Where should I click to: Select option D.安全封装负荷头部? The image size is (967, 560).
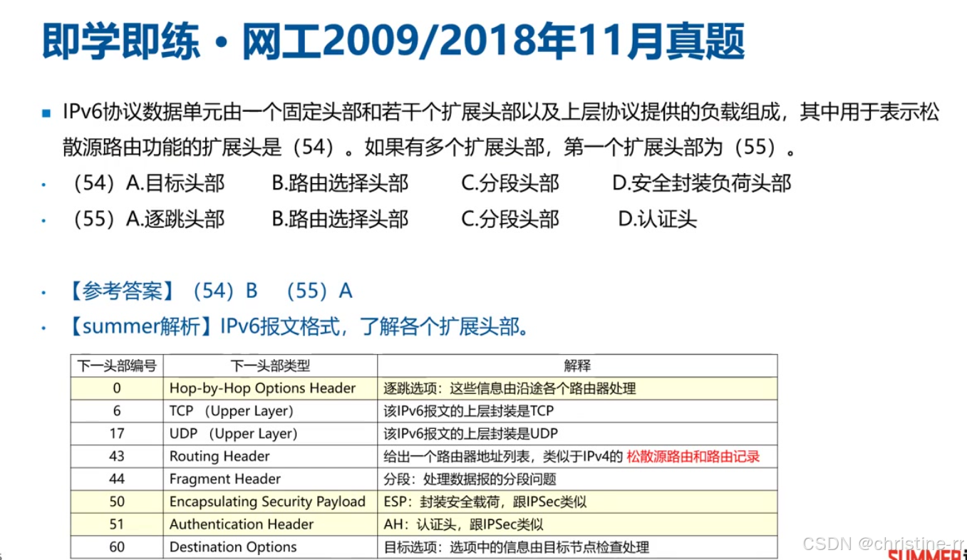pyautogui.click(x=702, y=184)
